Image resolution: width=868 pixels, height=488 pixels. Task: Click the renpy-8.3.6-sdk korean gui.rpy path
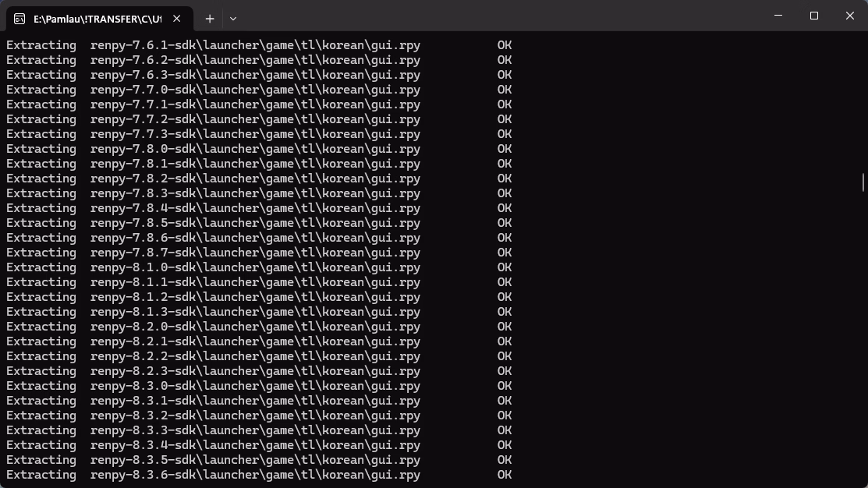[255, 475]
